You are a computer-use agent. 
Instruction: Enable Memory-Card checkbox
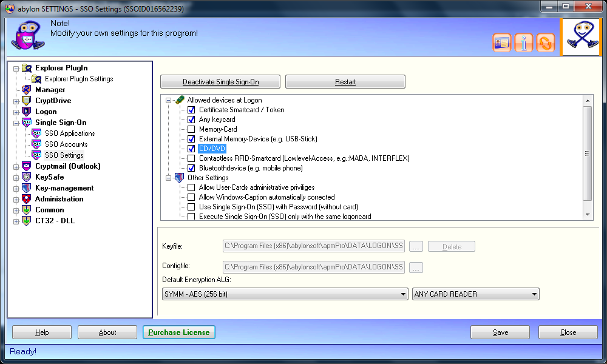click(191, 129)
